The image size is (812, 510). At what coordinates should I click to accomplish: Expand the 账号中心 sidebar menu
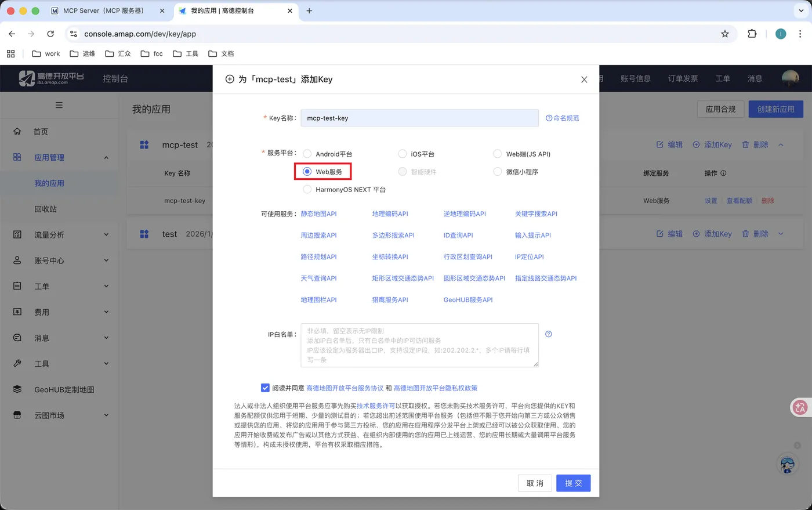tap(106, 260)
